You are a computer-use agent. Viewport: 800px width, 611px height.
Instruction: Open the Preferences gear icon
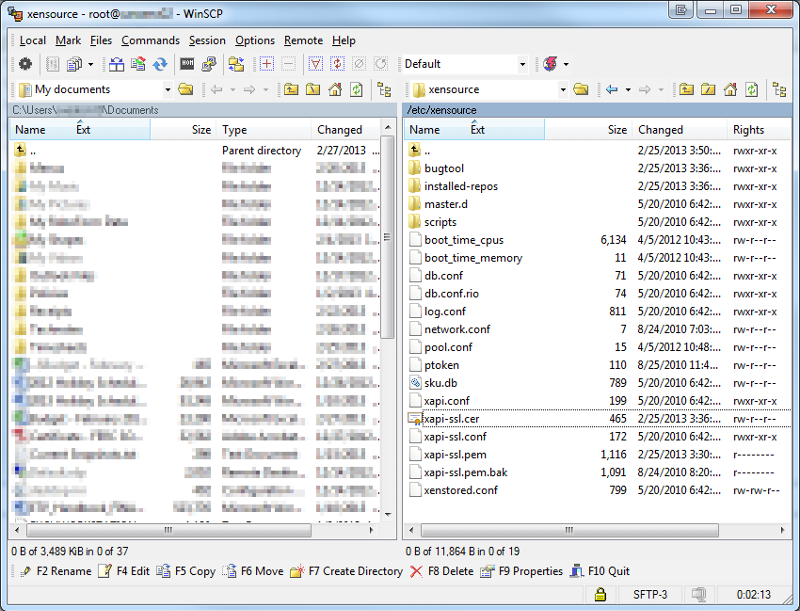coord(24,64)
